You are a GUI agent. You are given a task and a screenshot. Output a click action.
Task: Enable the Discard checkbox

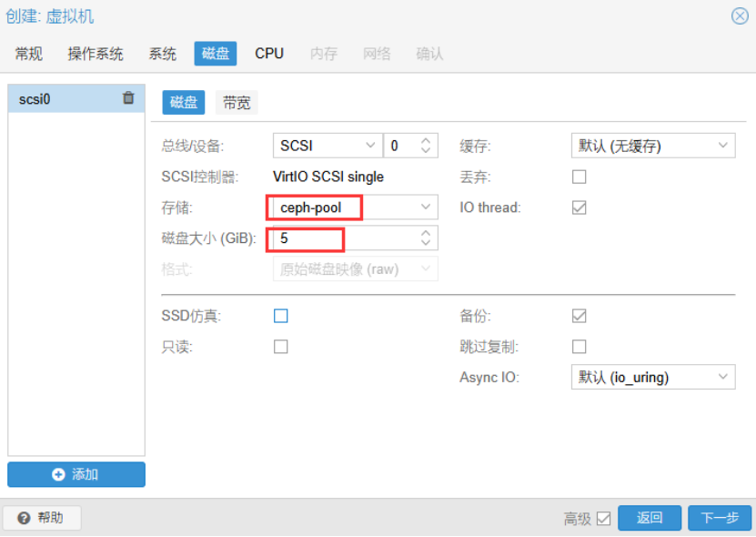[x=579, y=177]
